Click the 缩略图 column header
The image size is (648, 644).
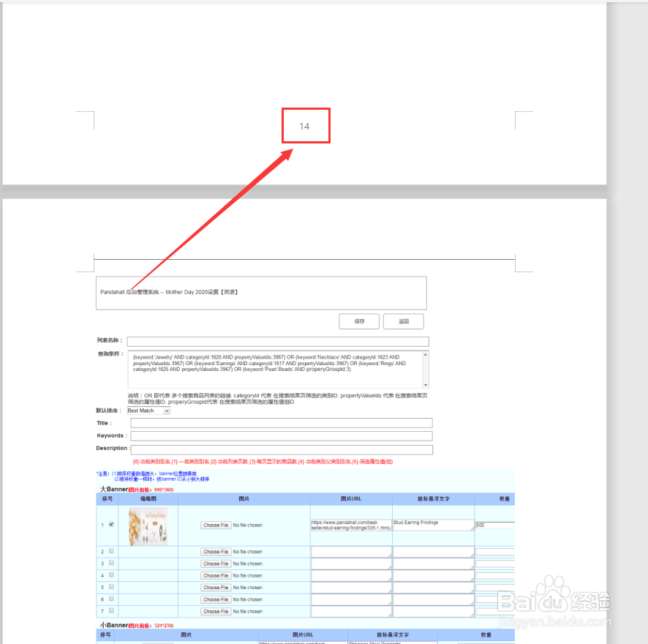pyautogui.click(x=148, y=499)
